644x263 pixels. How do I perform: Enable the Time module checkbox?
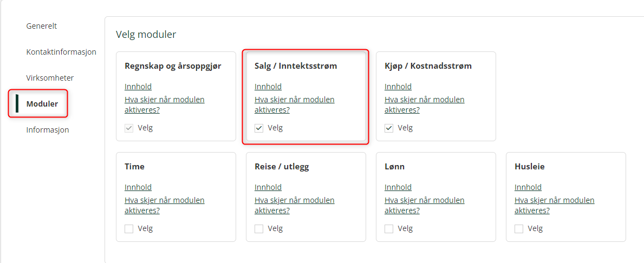pyautogui.click(x=129, y=229)
